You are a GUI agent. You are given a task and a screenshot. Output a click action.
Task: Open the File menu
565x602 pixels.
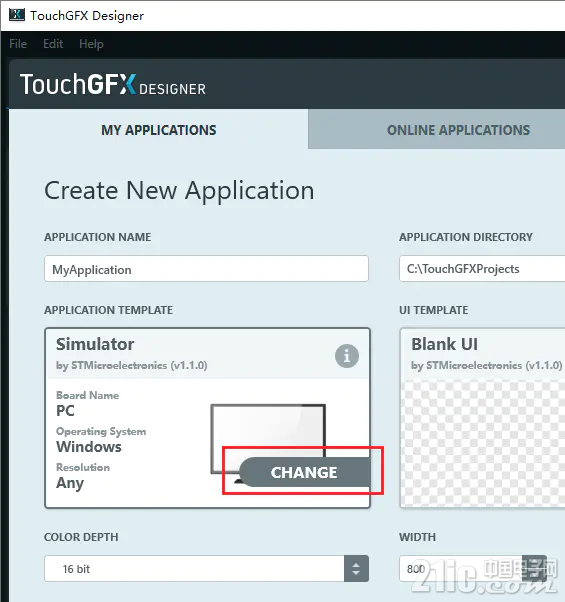pyautogui.click(x=18, y=44)
